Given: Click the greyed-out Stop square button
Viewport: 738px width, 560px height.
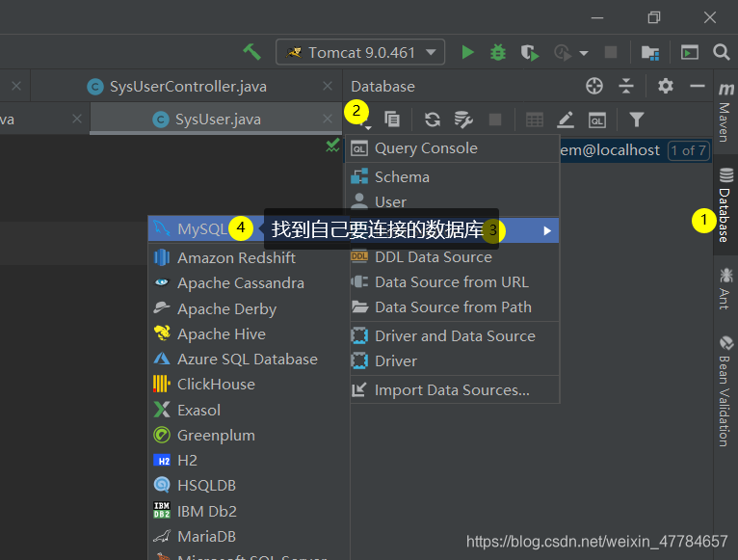Looking at the screenshot, I should click(611, 52).
